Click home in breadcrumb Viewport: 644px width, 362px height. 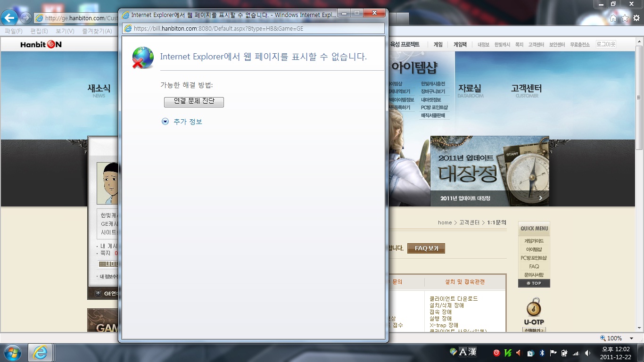[445, 222]
